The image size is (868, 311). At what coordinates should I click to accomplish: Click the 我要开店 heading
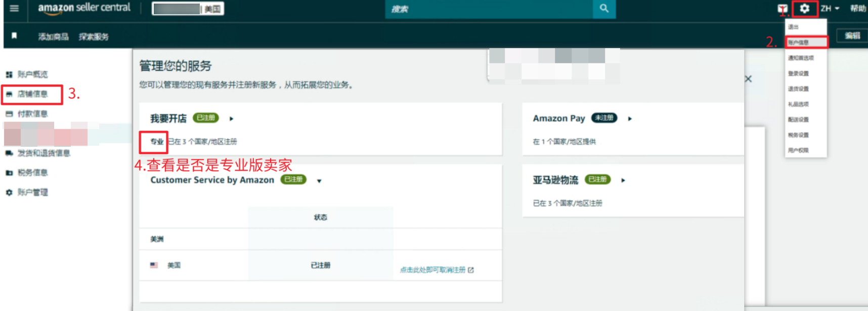tap(168, 119)
